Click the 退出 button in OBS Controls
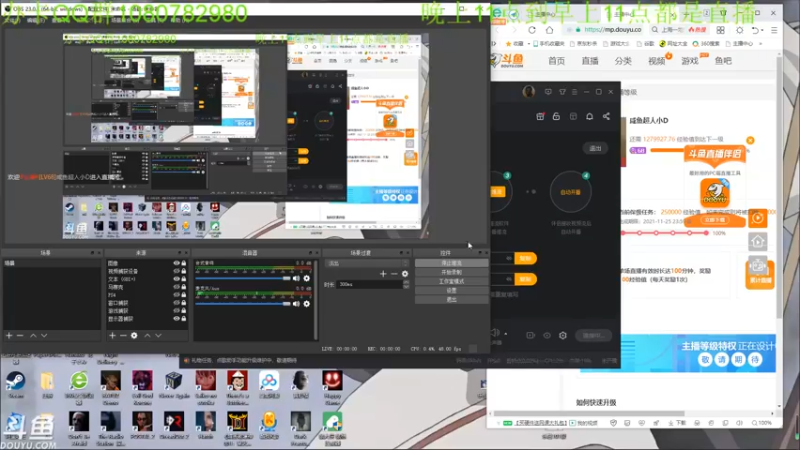Screen dimensions: 800x450 coord(451,299)
